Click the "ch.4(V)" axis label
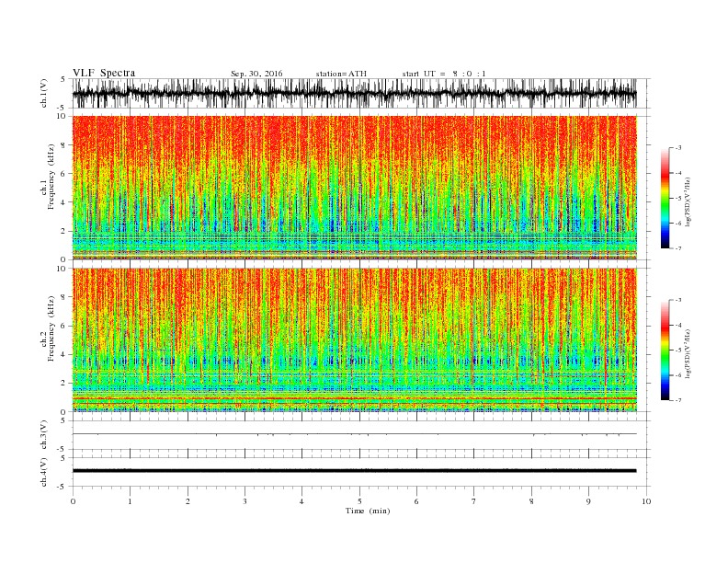The height and width of the screenshot is (563, 728). coord(44,472)
